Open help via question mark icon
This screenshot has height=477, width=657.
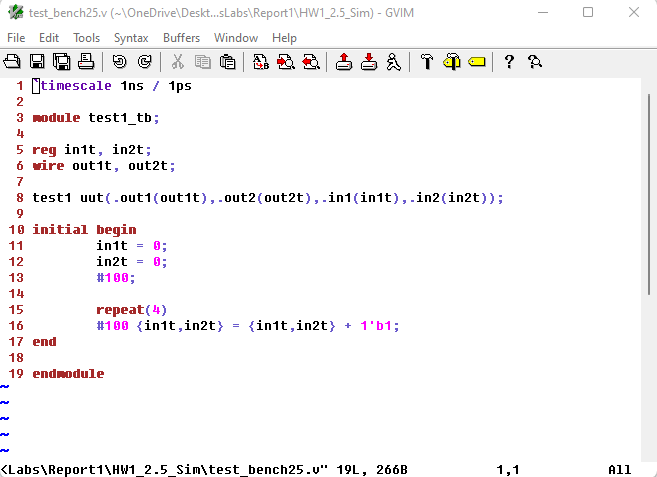[509, 62]
